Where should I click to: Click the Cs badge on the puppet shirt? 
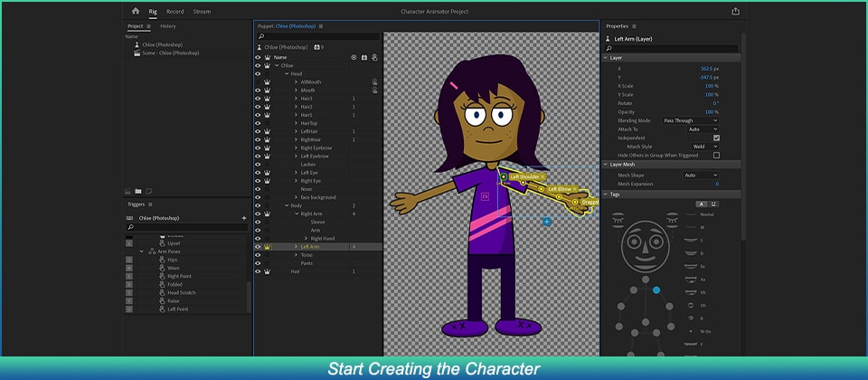coord(485,196)
